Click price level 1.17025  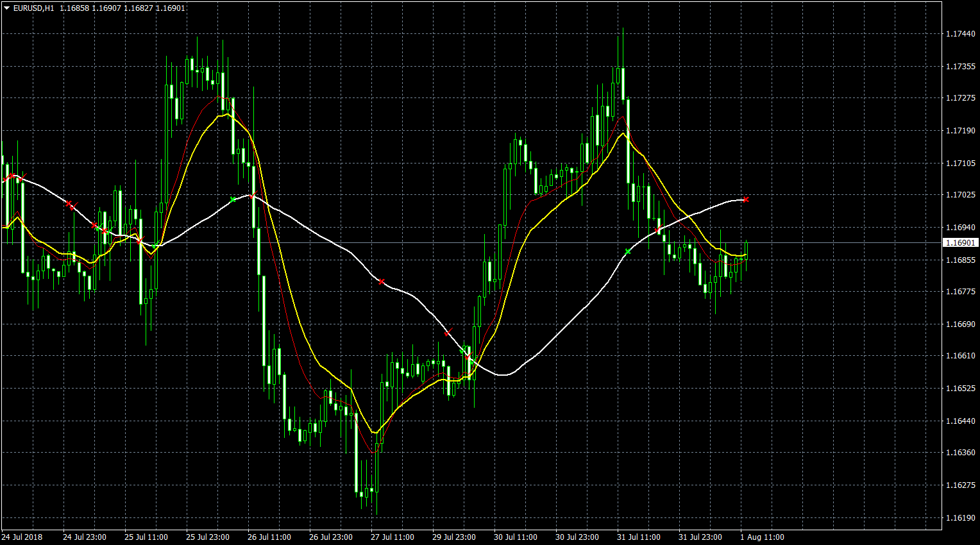click(x=961, y=195)
